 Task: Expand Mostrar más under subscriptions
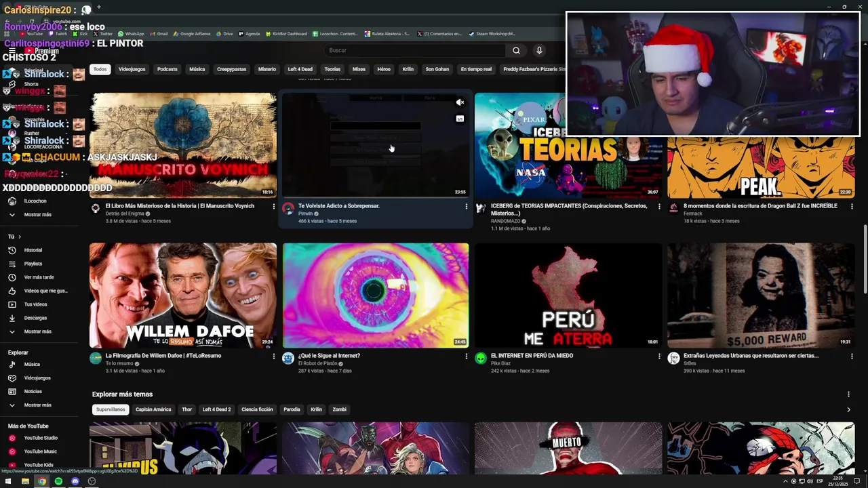37,214
